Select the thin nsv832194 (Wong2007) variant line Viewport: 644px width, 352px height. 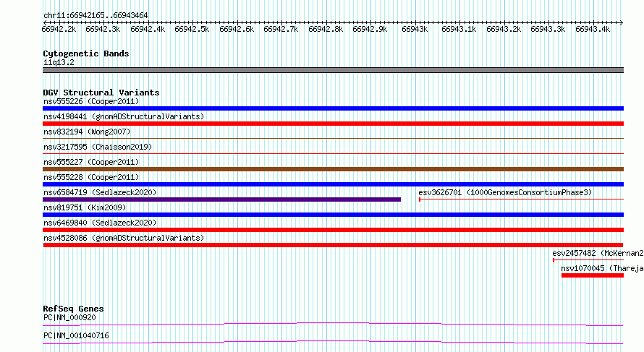tap(333, 139)
